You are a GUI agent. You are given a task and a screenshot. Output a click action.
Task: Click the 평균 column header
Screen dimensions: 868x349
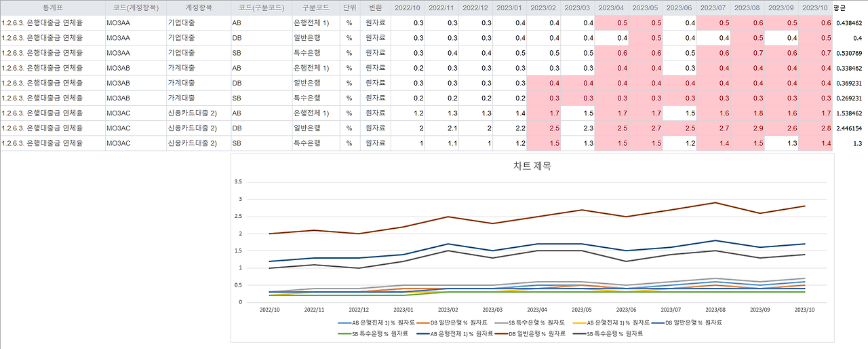[840, 7]
